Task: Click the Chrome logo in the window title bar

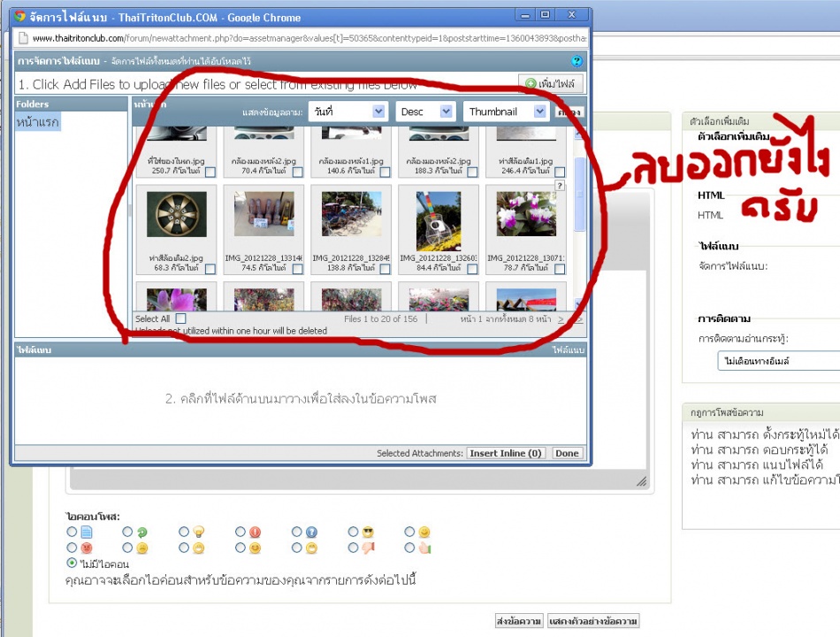Action: tap(20, 17)
